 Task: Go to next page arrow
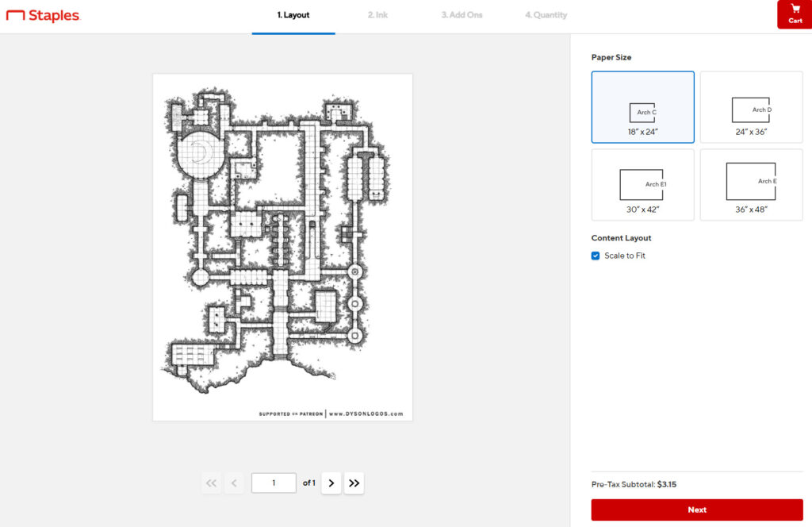331,483
